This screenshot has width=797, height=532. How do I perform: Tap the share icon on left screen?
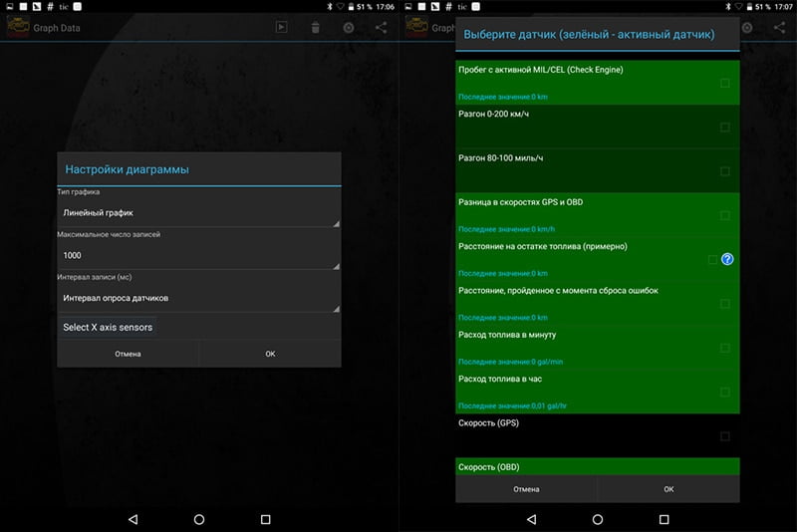[x=382, y=28]
